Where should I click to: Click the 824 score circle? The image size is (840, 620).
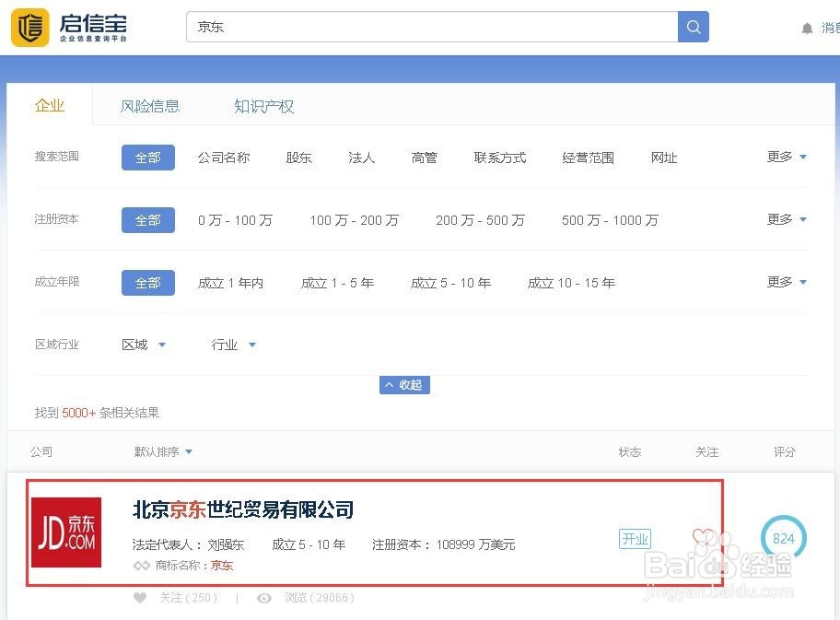[783, 538]
